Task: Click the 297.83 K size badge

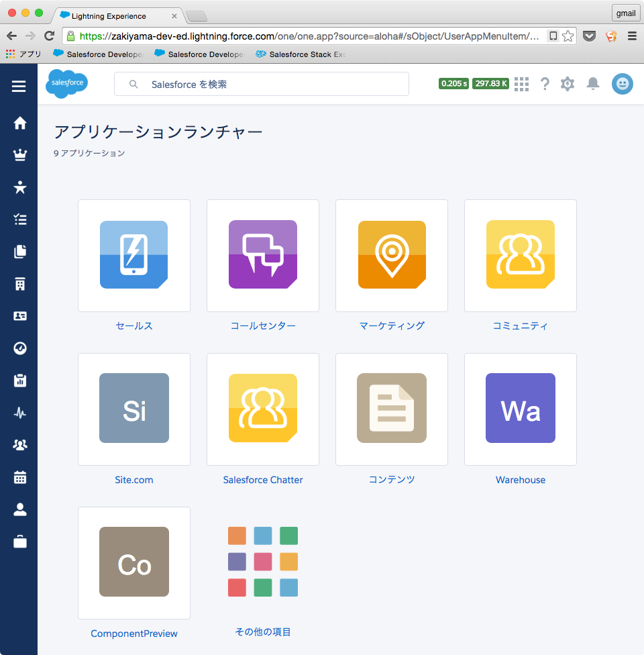Action: point(491,83)
